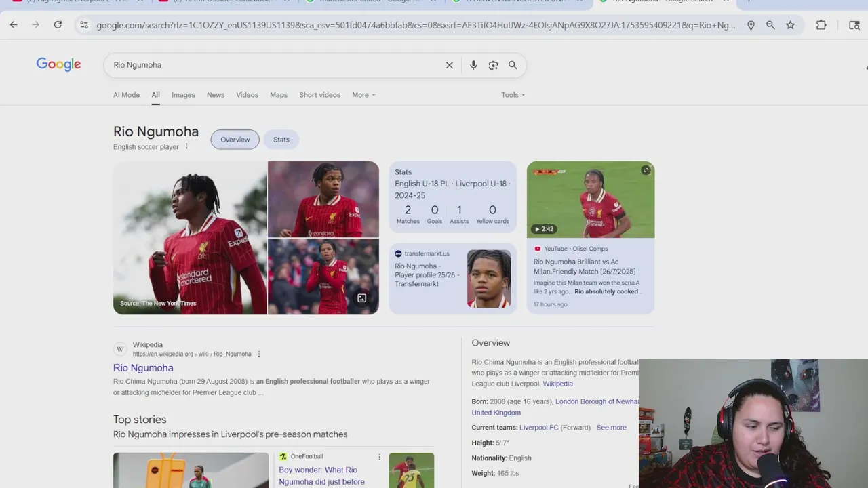Image resolution: width=868 pixels, height=488 pixels.
Task: Go back to the previous page
Action: pyautogui.click(x=14, y=25)
